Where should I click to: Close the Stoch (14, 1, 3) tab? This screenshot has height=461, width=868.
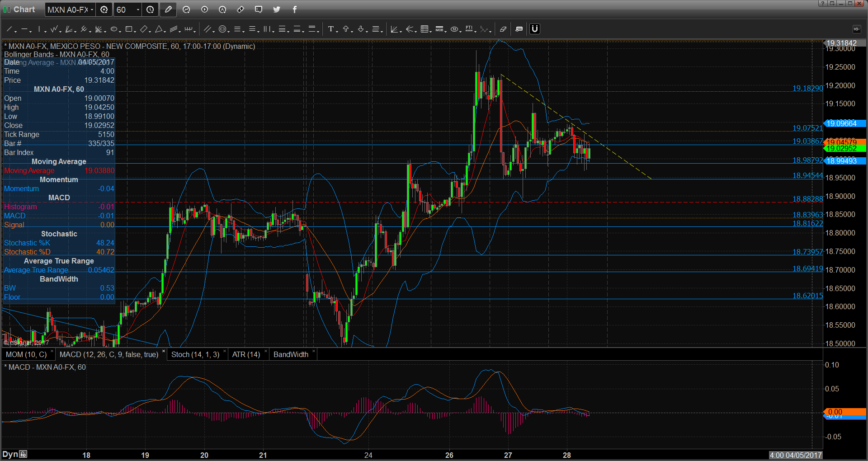tap(225, 352)
